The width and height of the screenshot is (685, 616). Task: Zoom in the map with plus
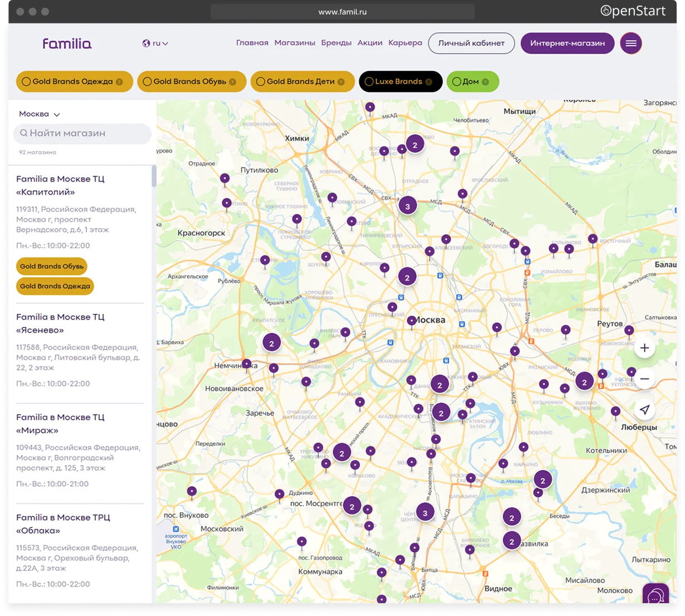click(x=644, y=348)
